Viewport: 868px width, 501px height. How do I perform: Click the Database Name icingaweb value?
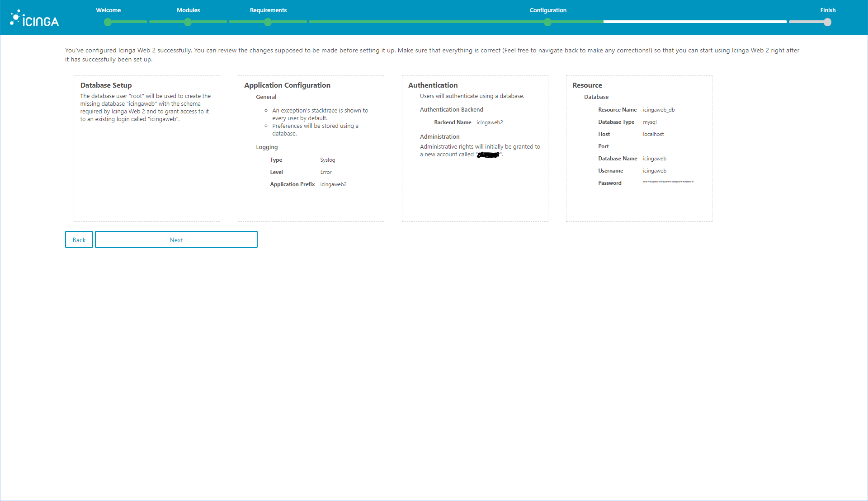[655, 159]
